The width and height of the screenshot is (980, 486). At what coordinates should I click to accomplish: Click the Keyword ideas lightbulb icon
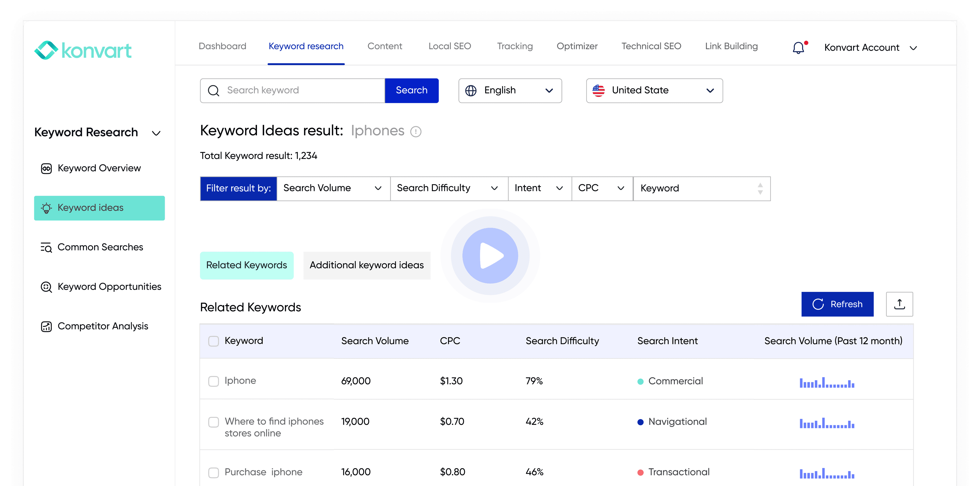click(x=46, y=208)
